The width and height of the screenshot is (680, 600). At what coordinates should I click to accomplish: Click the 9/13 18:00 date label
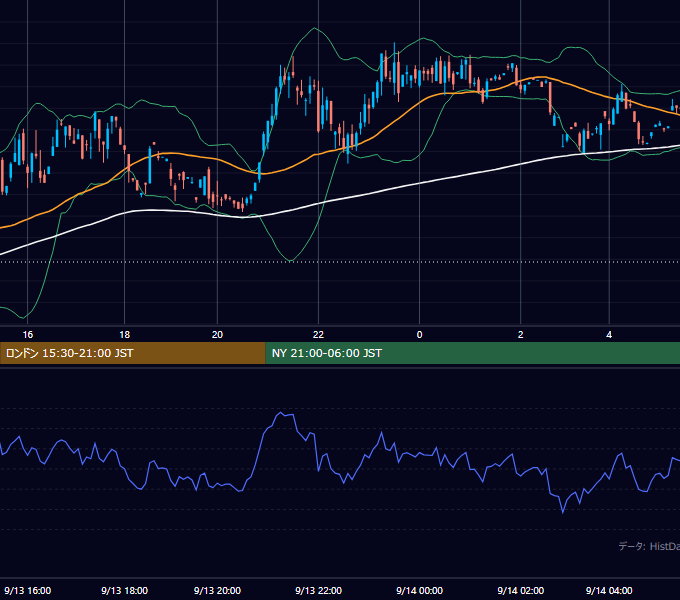(124, 590)
